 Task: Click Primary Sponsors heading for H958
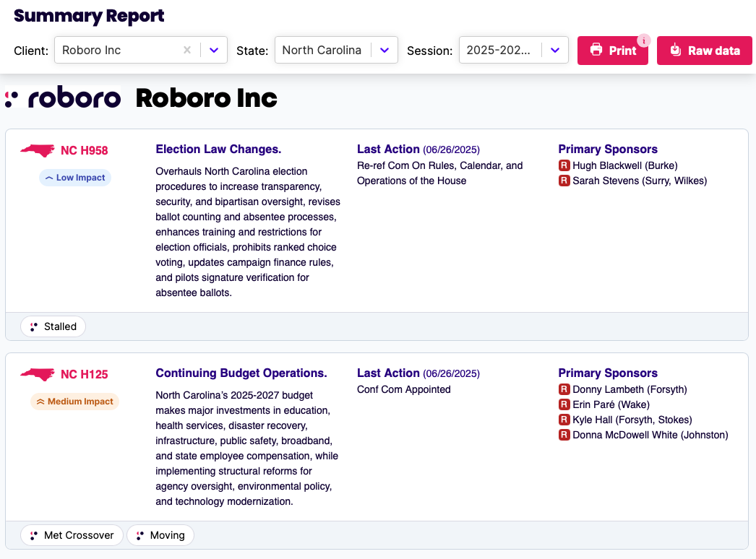click(608, 149)
